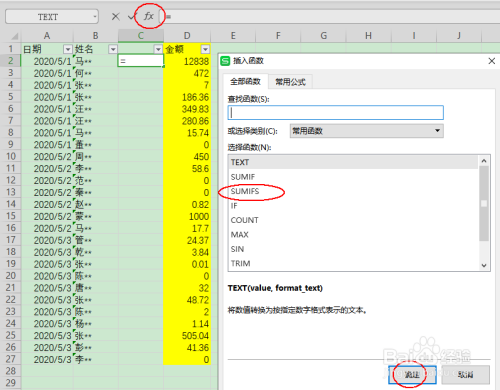Click cell with value 186.36
This screenshot has width=500, height=390.
(187, 97)
